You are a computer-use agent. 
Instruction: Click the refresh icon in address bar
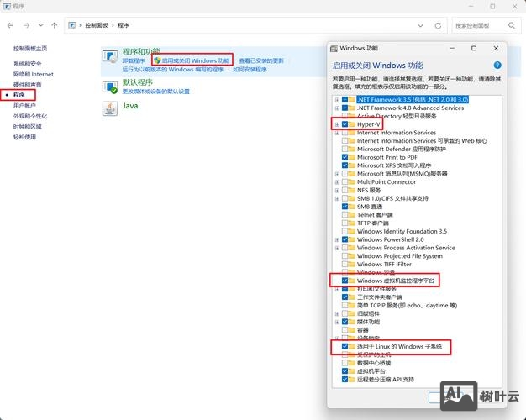(438, 25)
